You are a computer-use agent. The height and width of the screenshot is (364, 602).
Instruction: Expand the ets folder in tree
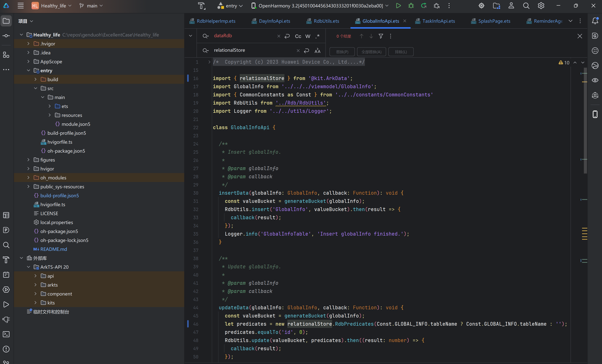(50, 106)
